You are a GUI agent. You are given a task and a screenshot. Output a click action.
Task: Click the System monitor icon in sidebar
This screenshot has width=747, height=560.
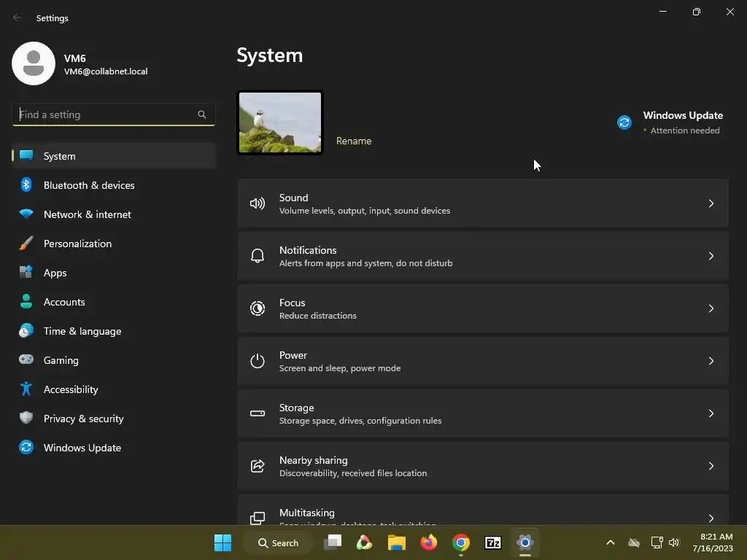pyautogui.click(x=26, y=155)
